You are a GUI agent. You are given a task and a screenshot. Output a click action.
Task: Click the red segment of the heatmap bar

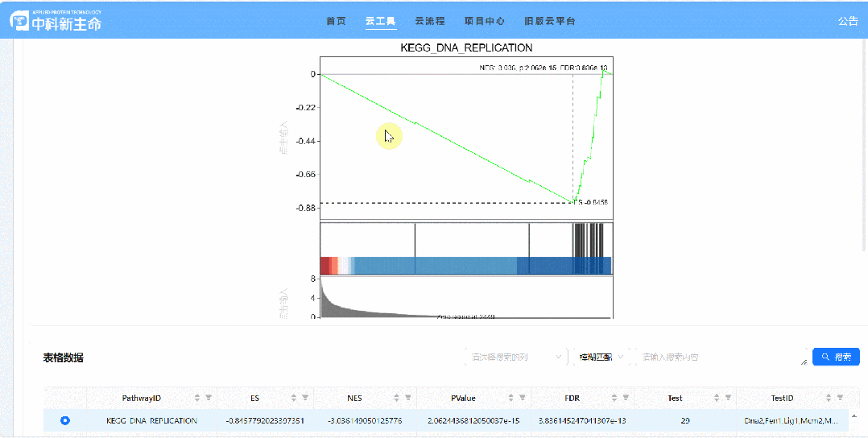point(326,265)
